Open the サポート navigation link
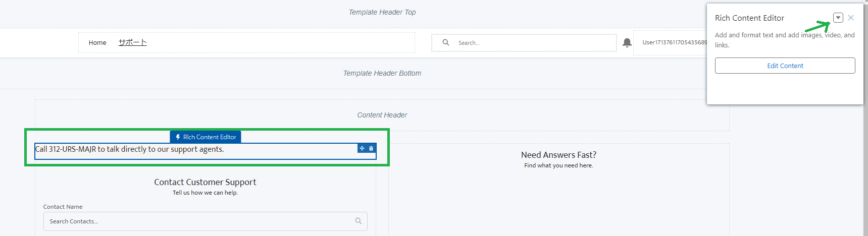 pyautogui.click(x=133, y=42)
